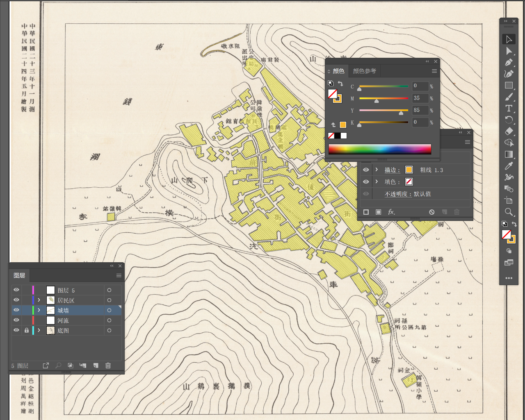The height and width of the screenshot is (420, 525).
Task: Click the 不透明度 opacity link
Action: point(398,194)
